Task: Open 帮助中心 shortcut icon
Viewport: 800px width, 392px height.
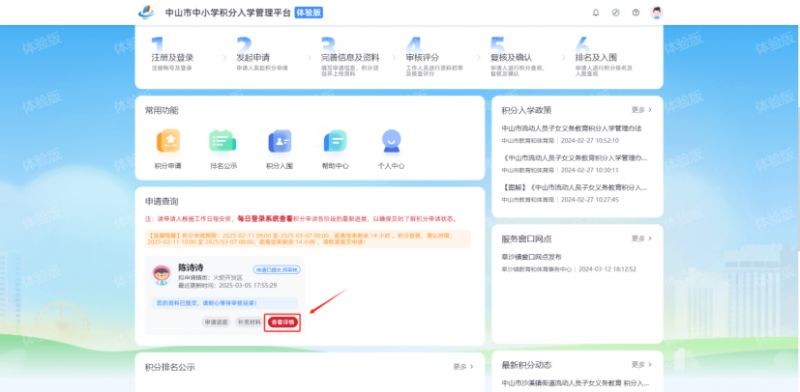Action: click(x=335, y=141)
